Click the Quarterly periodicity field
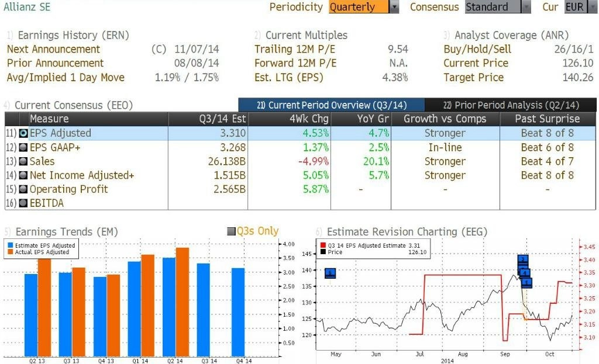This screenshot has height=364, width=599. click(x=359, y=7)
